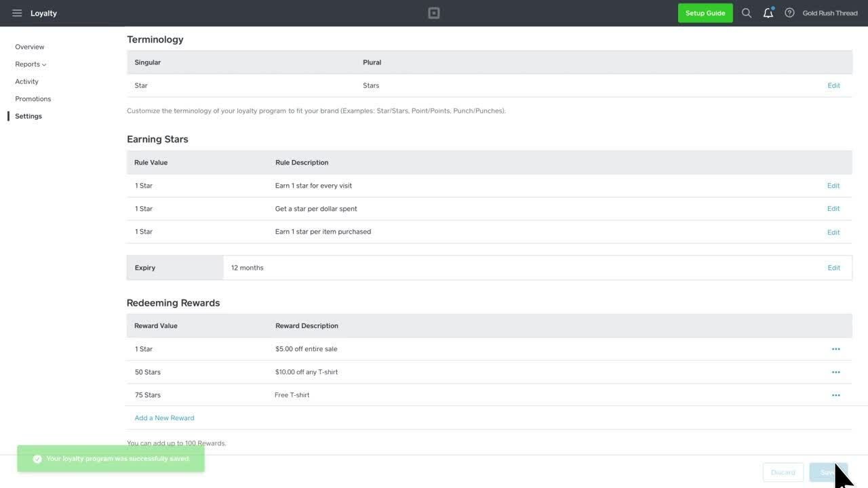Navigate to Promotions in sidebar
868x488 pixels.
click(x=33, y=99)
